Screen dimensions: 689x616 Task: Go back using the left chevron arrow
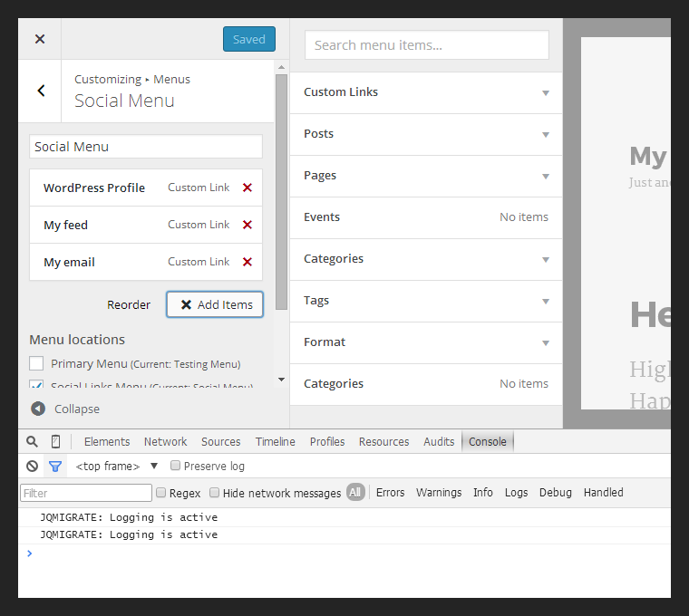(x=41, y=91)
